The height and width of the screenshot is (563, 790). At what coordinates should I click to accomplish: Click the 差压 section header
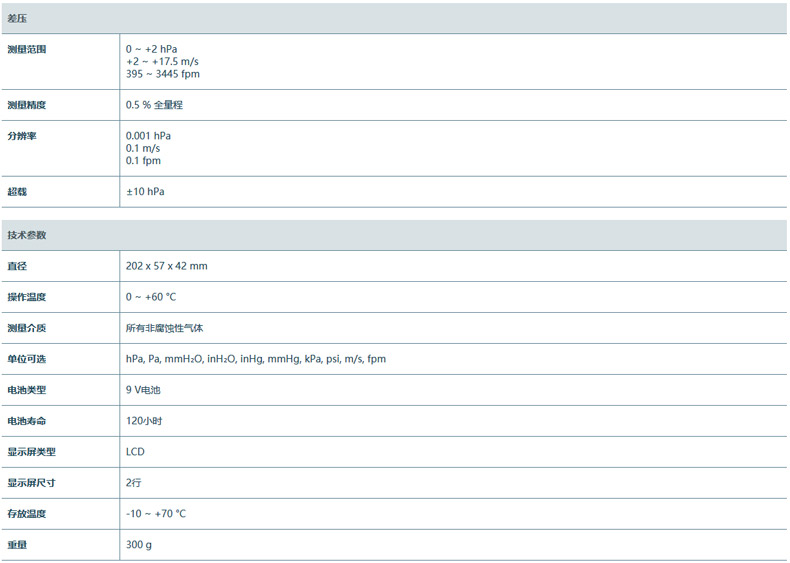17,19
